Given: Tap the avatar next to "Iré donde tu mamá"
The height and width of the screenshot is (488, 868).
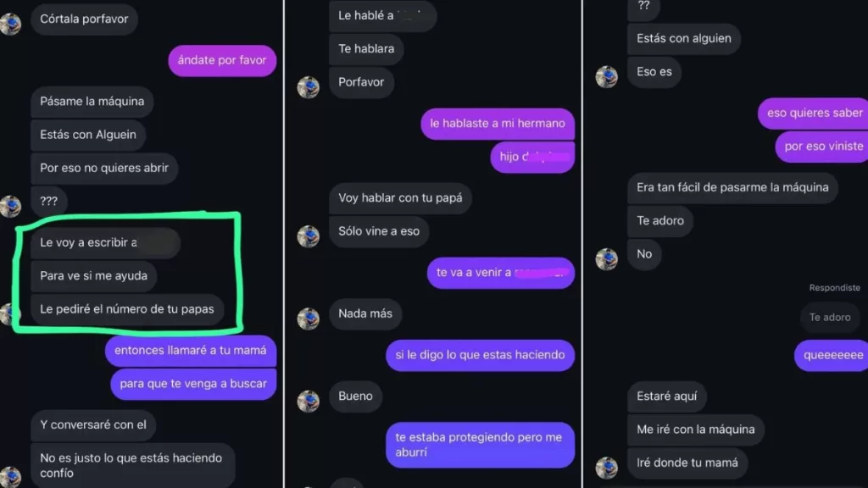Looking at the screenshot, I should click(x=607, y=468).
